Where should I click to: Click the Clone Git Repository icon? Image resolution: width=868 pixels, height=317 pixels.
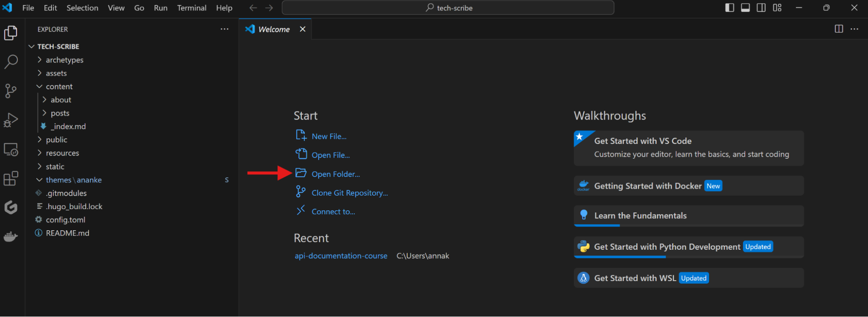click(300, 192)
